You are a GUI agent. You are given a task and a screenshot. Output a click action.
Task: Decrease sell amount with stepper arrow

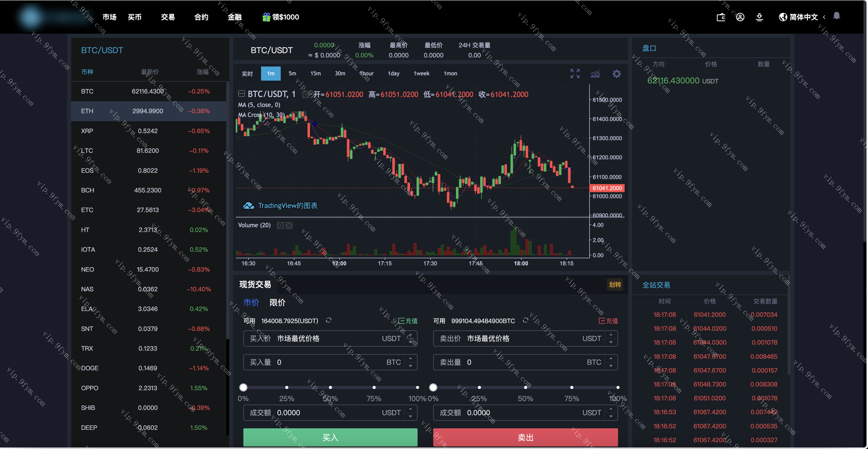click(x=611, y=366)
